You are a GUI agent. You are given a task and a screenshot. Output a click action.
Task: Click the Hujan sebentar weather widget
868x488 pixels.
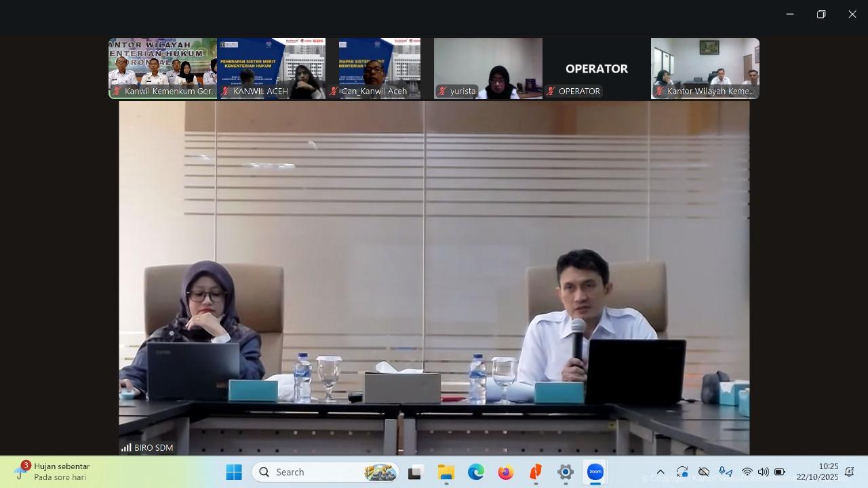(x=54, y=472)
